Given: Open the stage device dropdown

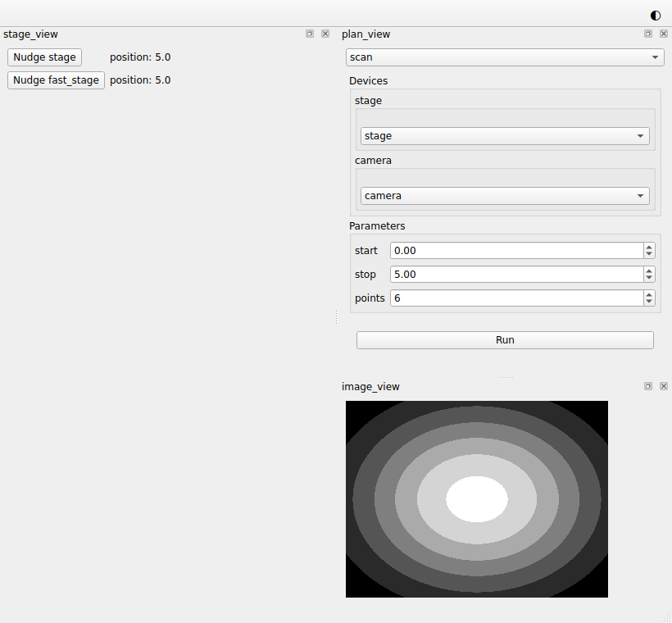Looking at the screenshot, I should click(x=505, y=136).
